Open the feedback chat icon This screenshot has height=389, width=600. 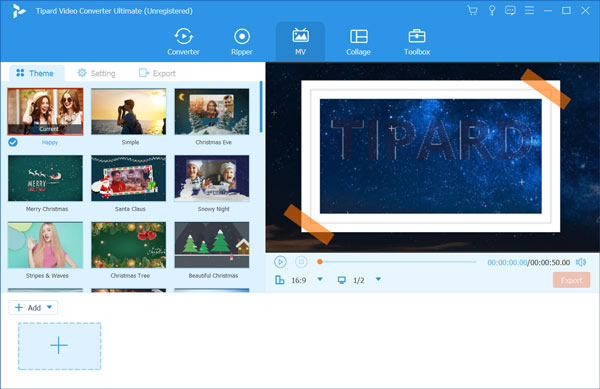coord(510,10)
